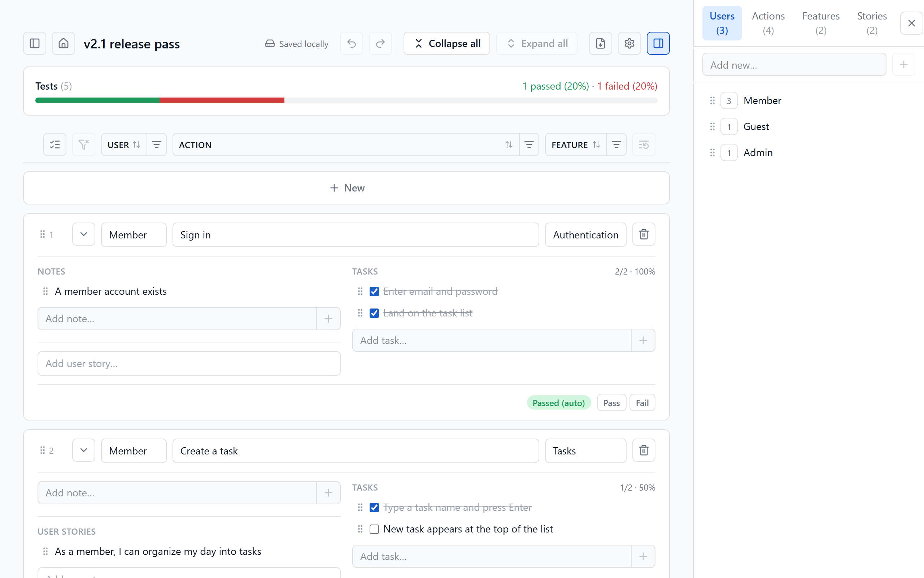Click the Sign in action field
The width and height of the screenshot is (924, 578).
(x=356, y=235)
